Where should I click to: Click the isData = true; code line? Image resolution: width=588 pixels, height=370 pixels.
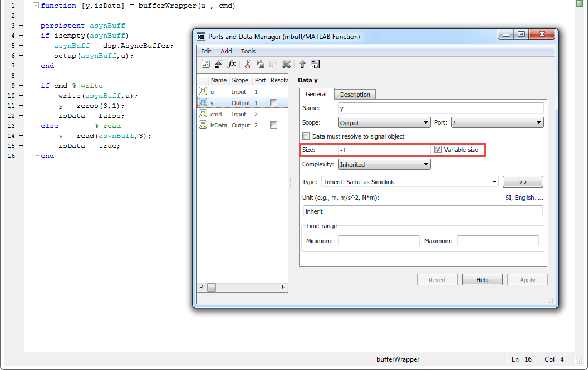[89, 146]
